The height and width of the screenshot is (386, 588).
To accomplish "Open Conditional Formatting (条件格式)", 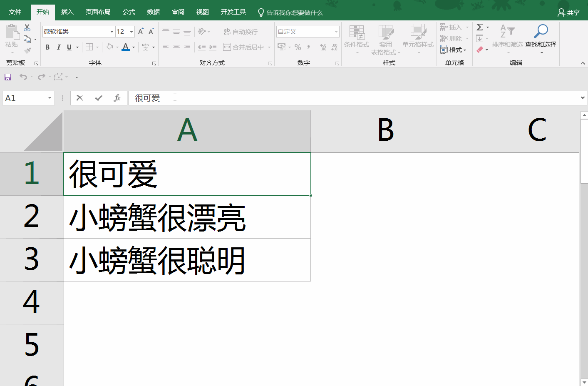I will click(357, 39).
